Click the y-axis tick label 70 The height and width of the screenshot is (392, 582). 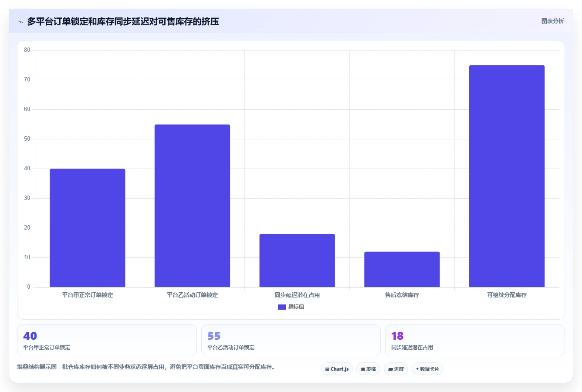[x=27, y=80]
